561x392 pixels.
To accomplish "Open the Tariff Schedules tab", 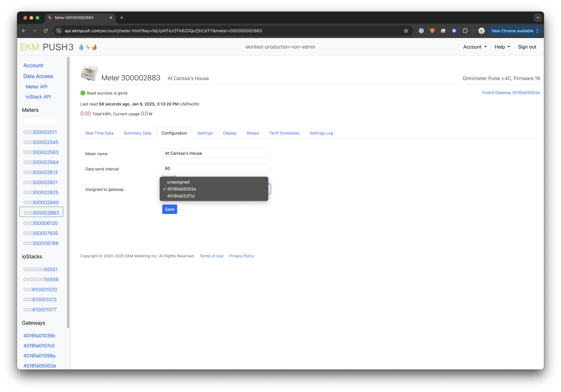I will (x=284, y=133).
